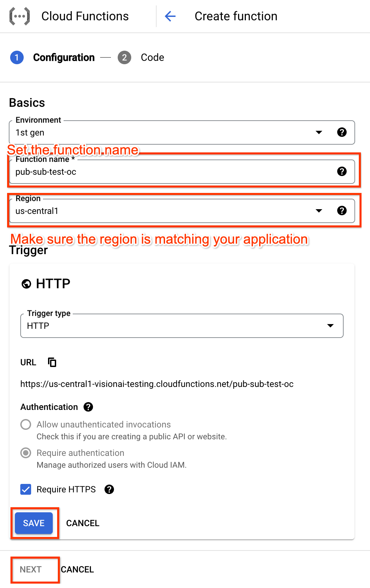Select Allow unauthenticated invocations

25,424
